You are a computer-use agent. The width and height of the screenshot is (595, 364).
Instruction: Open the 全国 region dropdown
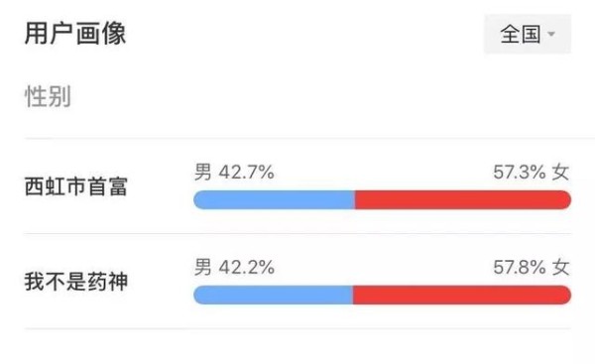[528, 34]
